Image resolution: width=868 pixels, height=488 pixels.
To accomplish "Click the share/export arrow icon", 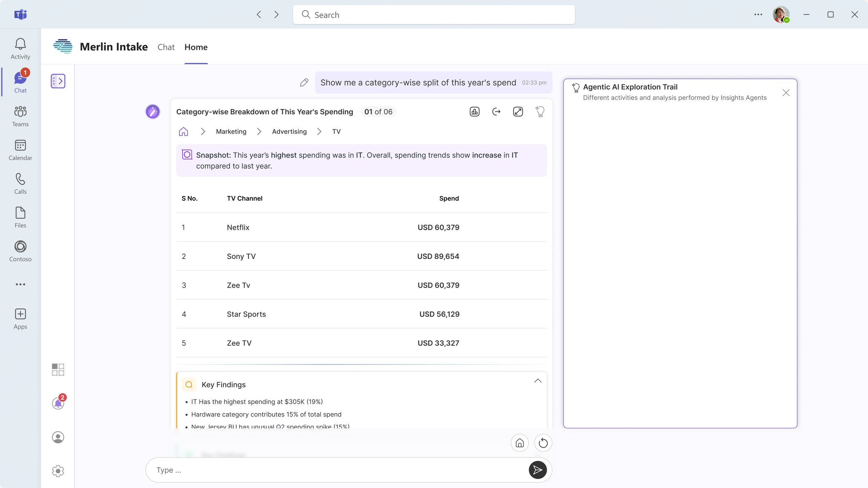I will 496,111.
